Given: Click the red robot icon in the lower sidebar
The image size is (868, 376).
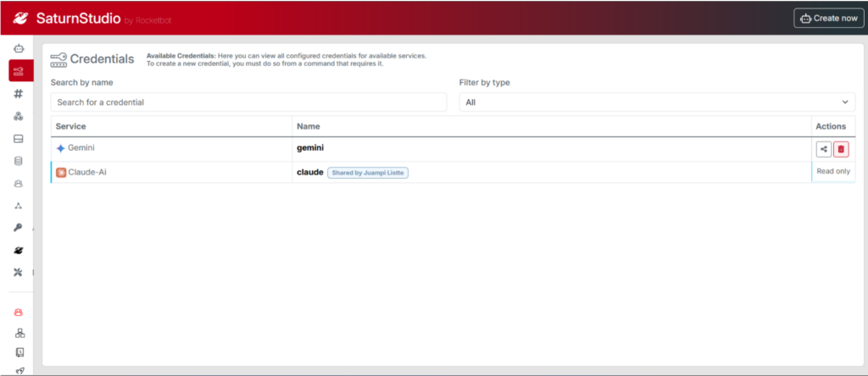Looking at the screenshot, I should pos(19,312).
